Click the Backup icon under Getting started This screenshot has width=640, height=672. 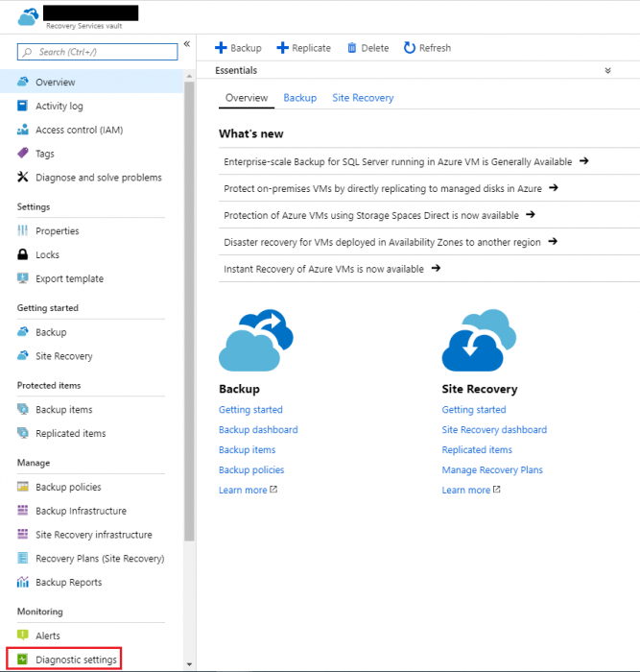tap(23, 332)
